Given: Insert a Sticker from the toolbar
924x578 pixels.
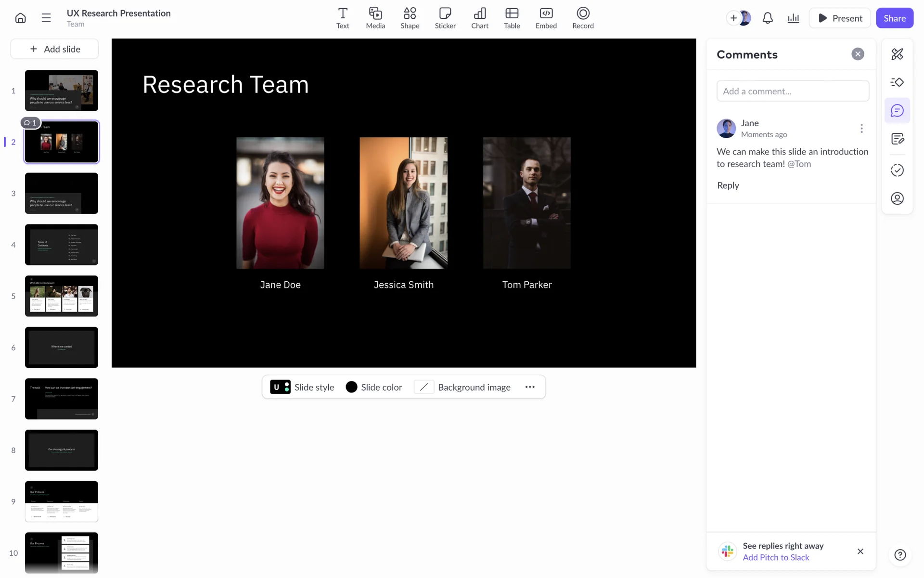Looking at the screenshot, I should 445,18.
